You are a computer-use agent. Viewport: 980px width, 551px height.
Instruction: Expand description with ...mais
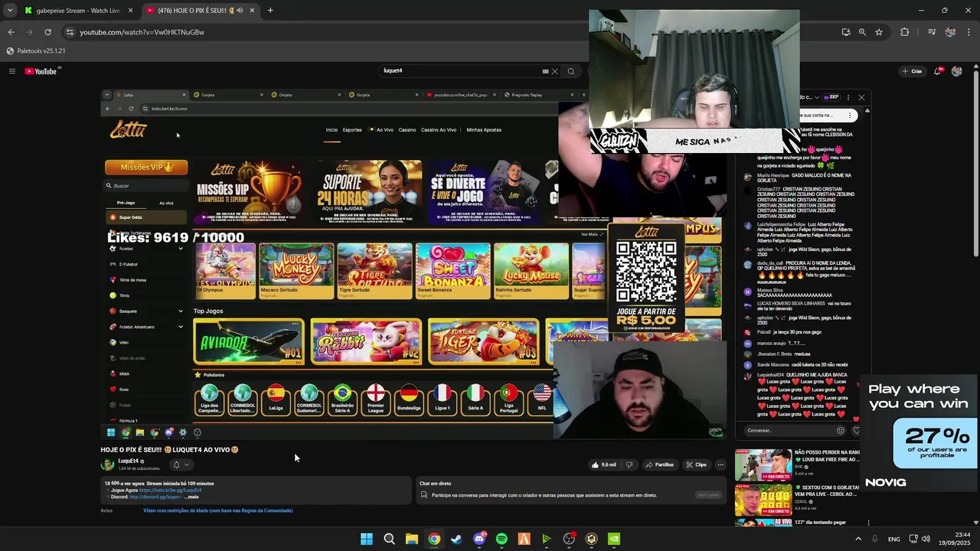191,497
